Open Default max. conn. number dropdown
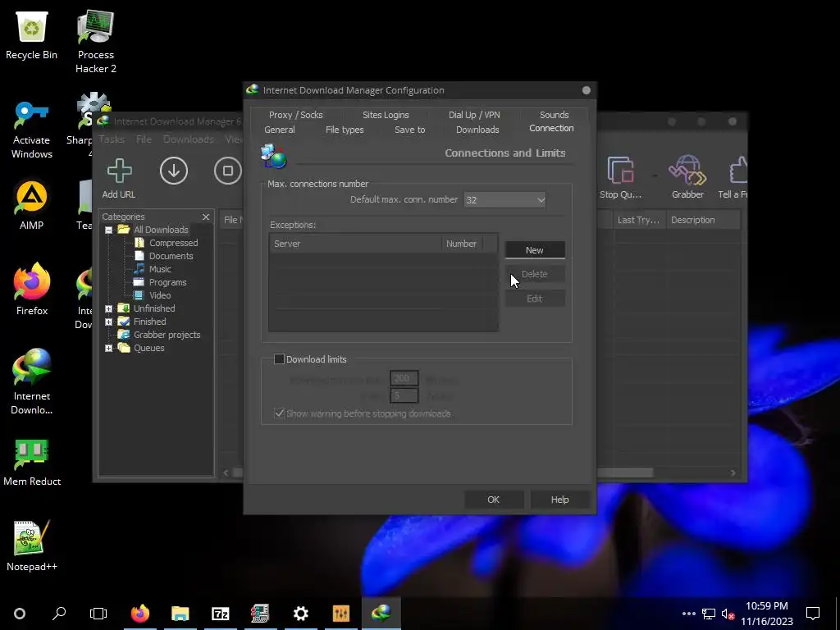Image resolution: width=840 pixels, height=630 pixels. [504, 200]
